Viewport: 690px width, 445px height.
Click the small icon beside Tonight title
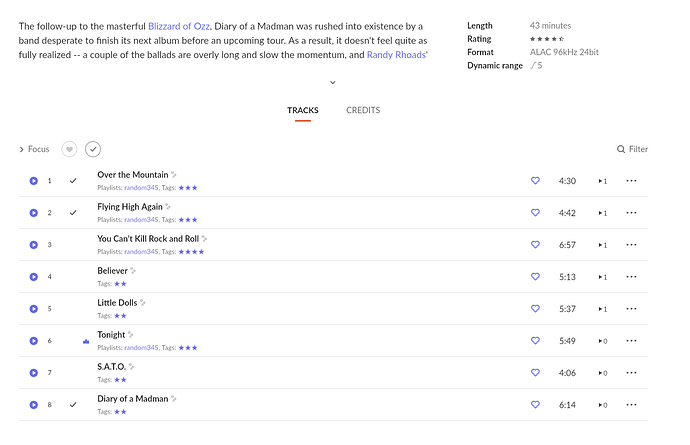pos(130,335)
